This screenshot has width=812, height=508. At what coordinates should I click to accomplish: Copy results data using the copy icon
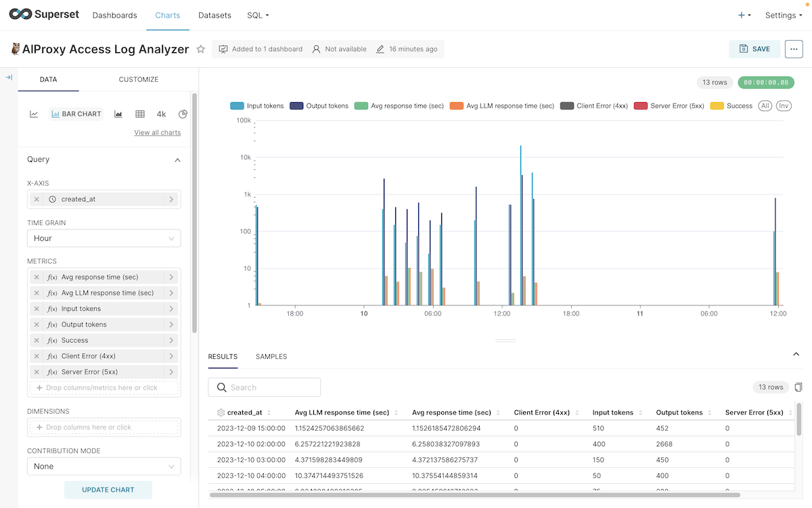[x=798, y=386]
